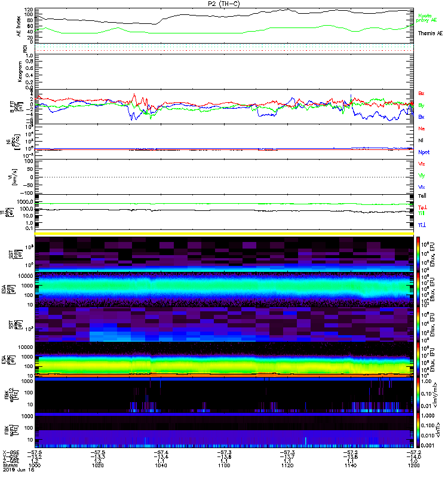Select the green By legend entry
Screen dimensions: 448x478
pos(421,105)
